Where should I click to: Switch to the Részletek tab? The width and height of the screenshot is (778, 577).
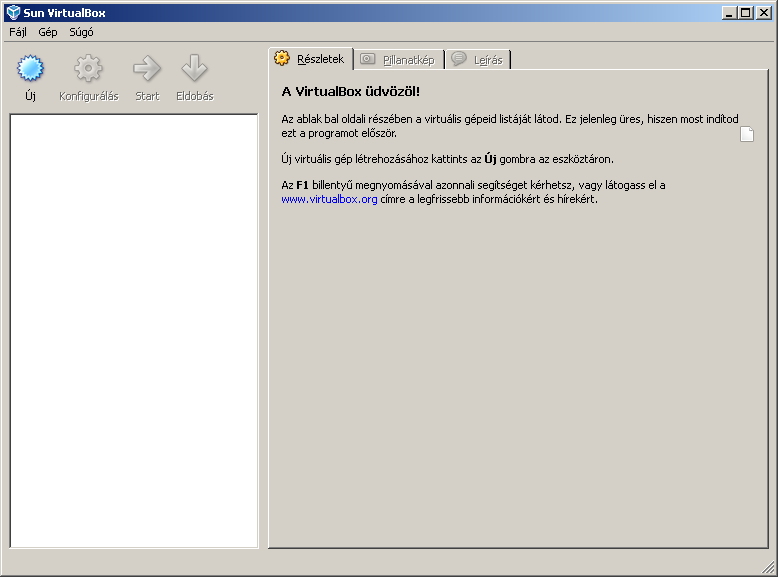[x=311, y=59]
